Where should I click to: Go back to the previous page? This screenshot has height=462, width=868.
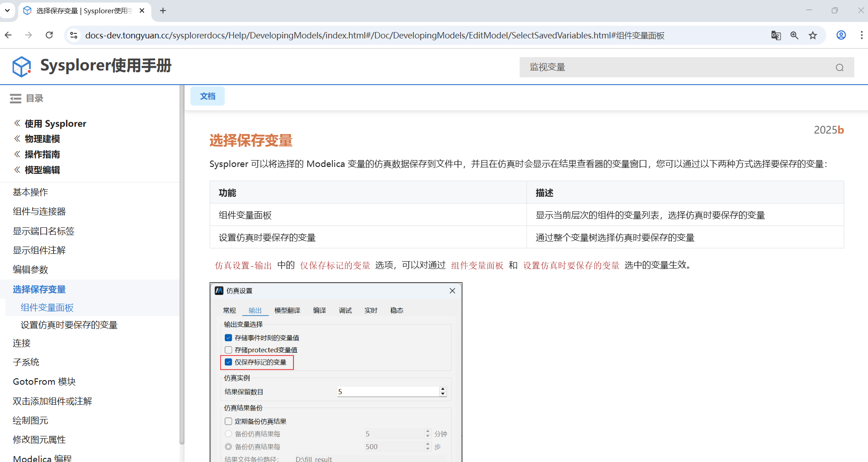[8, 35]
